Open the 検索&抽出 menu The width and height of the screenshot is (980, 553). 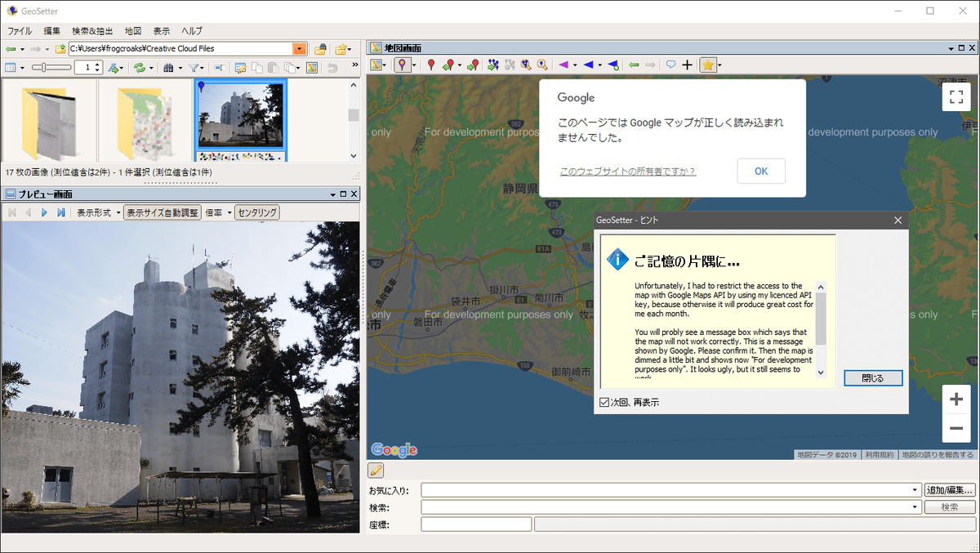(x=92, y=31)
